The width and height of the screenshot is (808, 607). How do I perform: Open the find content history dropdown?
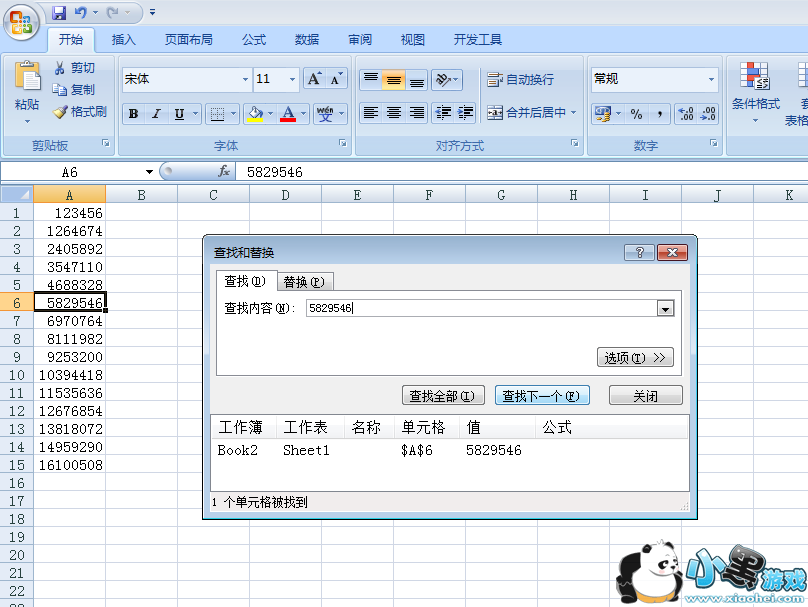point(665,309)
